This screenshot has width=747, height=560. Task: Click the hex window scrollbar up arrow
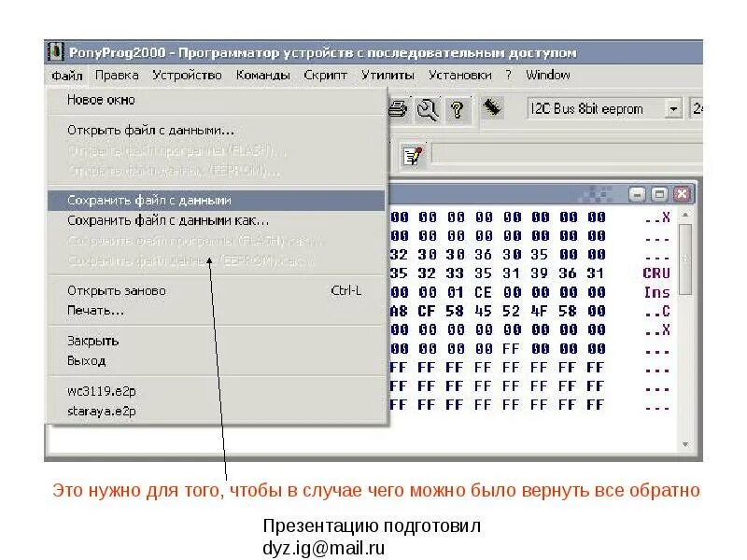(685, 215)
